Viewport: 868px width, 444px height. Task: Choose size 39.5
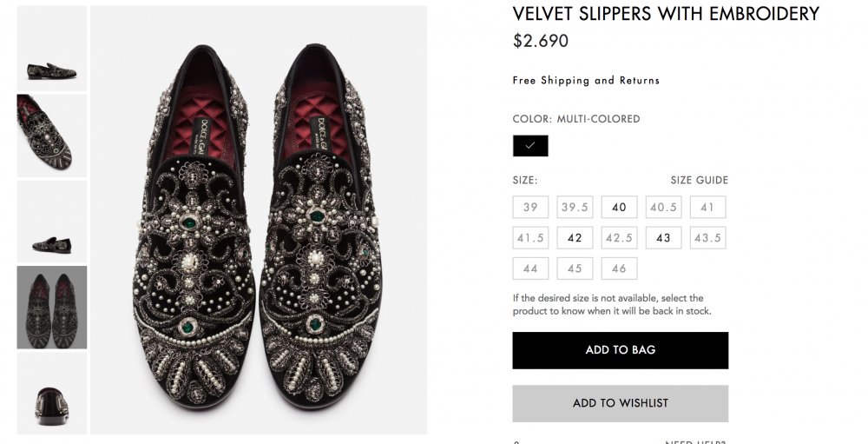[x=575, y=208]
